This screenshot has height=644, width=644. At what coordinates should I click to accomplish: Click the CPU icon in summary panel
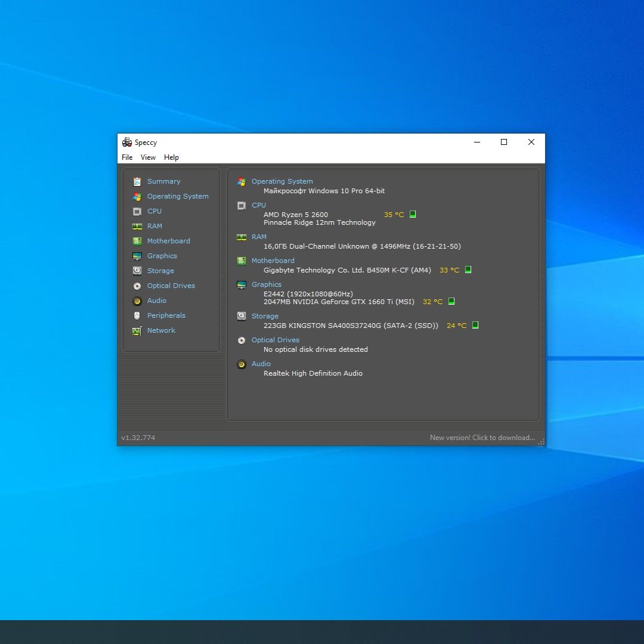(241, 205)
